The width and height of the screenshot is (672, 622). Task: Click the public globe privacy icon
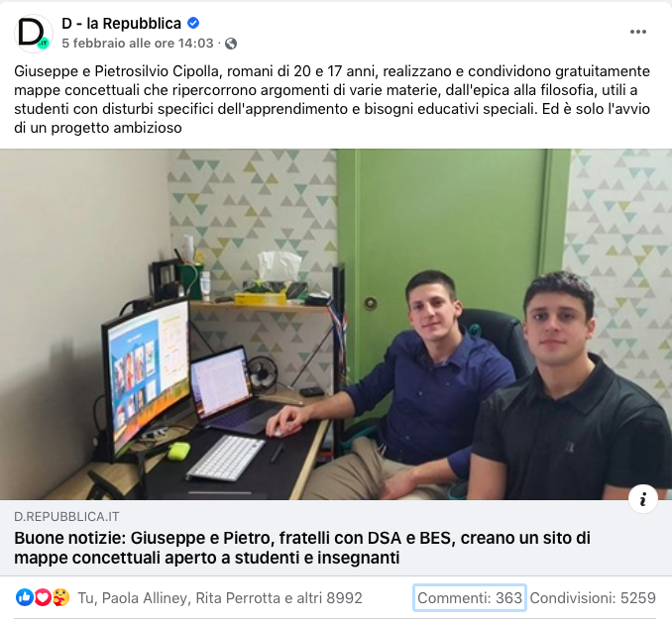[x=231, y=44]
